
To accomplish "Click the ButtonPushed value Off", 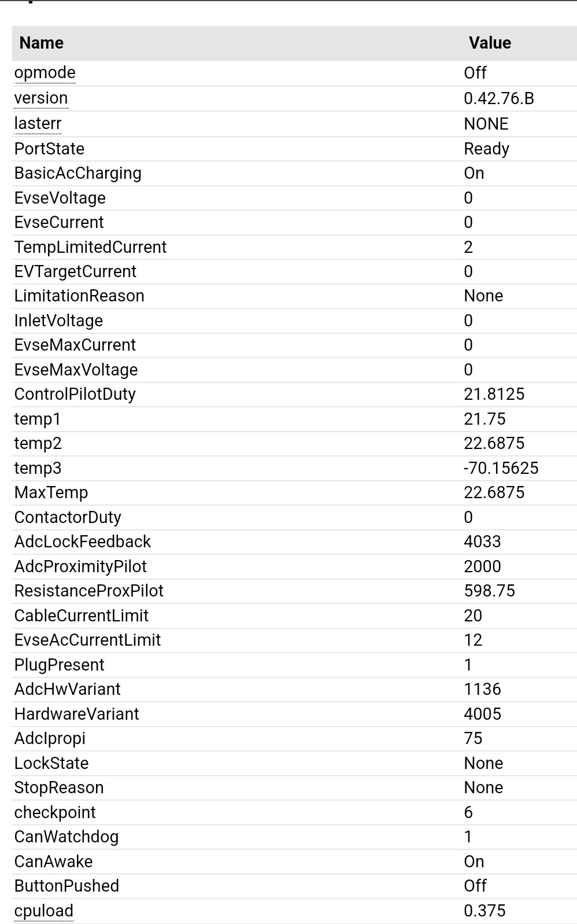I will (475, 886).
